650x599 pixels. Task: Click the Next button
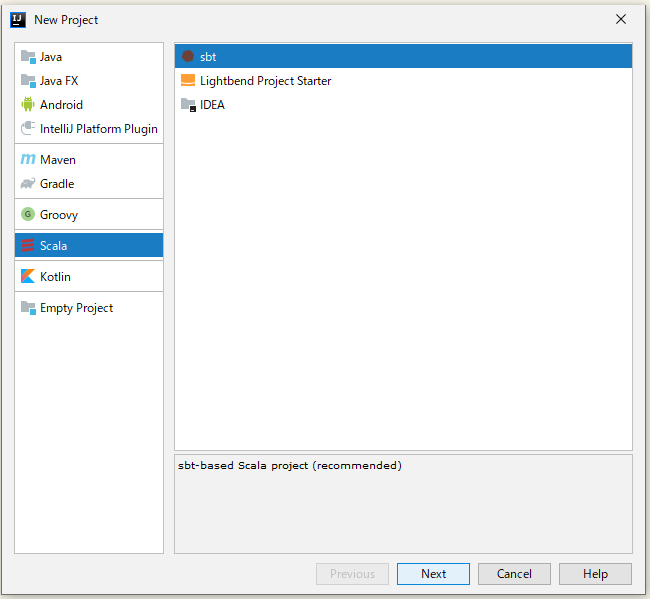[433, 574]
